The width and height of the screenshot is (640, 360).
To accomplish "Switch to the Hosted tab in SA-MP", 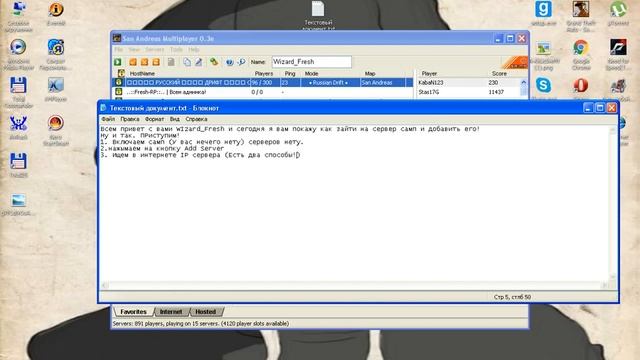I will (205, 312).
